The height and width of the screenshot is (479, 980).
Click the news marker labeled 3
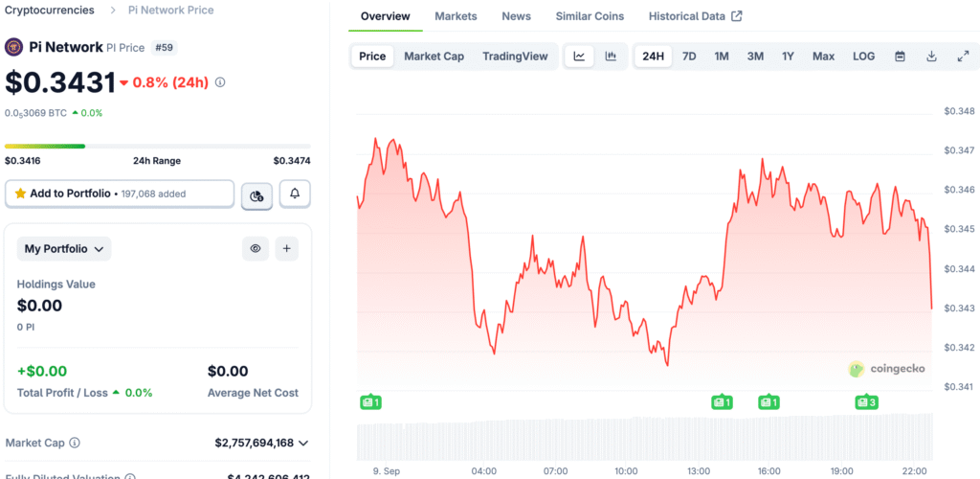(x=867, y=402)
